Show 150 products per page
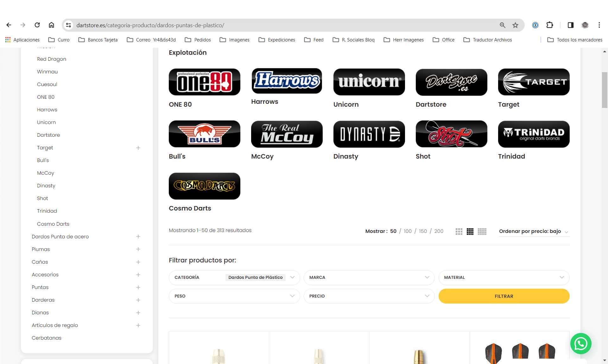The height and width of the screenshot is (364, 608). coord(423,231)
